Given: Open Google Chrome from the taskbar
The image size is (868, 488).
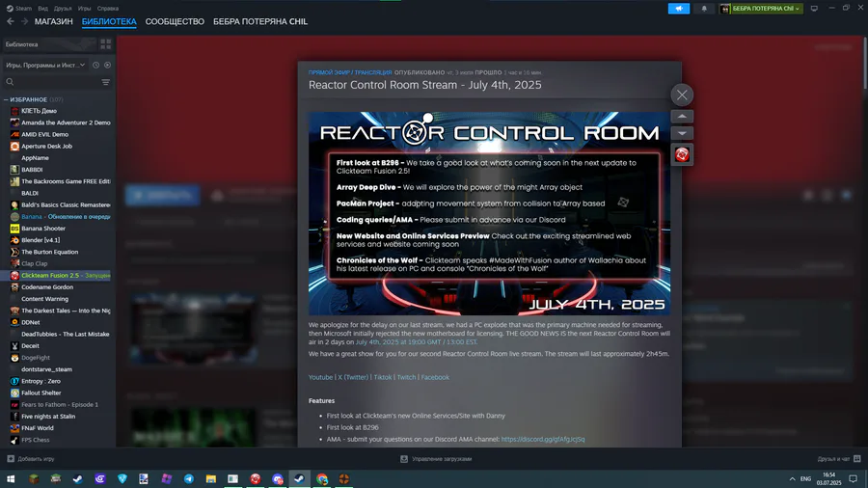Looking at the screenshot, I should [322, 478].
